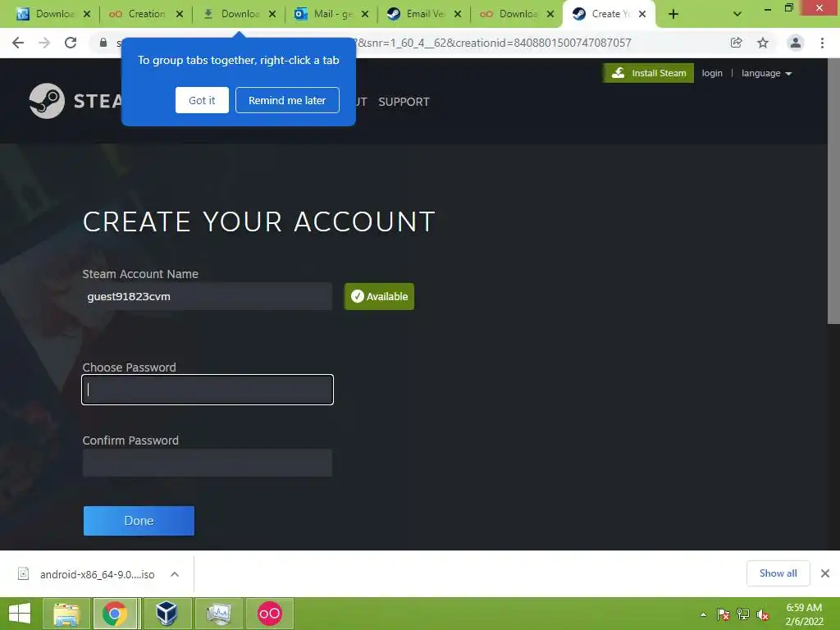The height and width of the screenshot is (630, 840).
Task: Click the muted volume tray icon
Action: [x=763, y=614]
